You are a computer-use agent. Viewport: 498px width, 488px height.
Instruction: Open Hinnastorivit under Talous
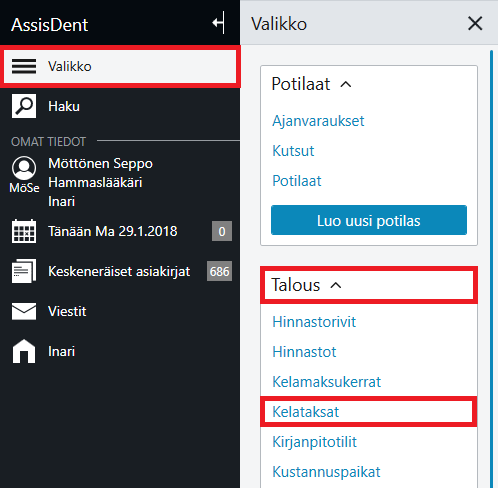pos(314,322)
